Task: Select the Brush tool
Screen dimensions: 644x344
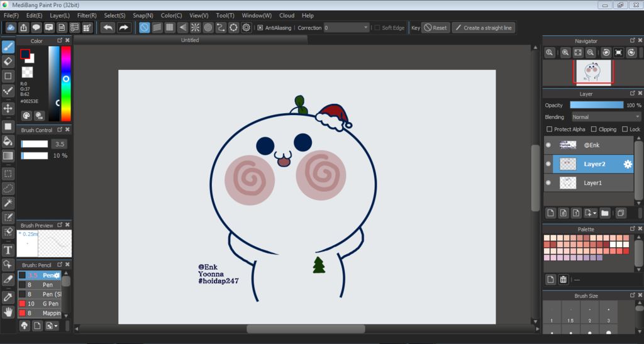Action: coord(8,47)
